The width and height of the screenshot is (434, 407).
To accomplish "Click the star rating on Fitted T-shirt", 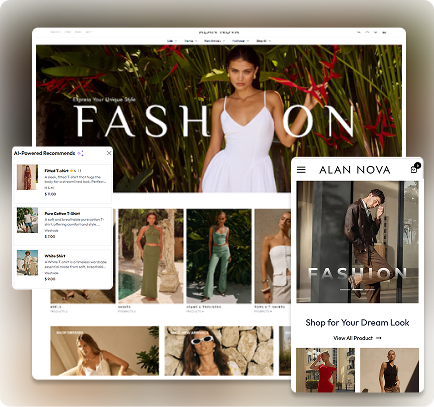I will click(71, 170).
